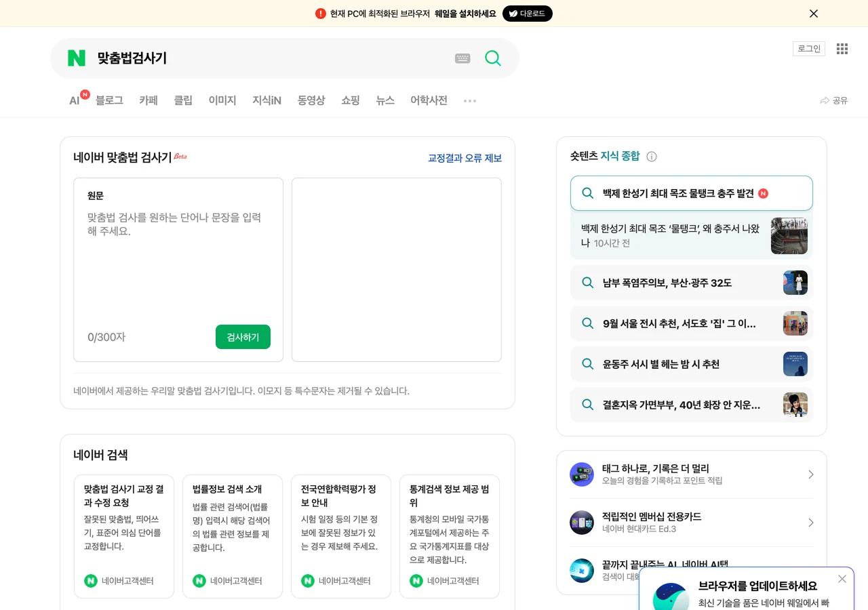
Task: Click the 숏텐츠 지식 종합 heading
Action: coord(605,156)
